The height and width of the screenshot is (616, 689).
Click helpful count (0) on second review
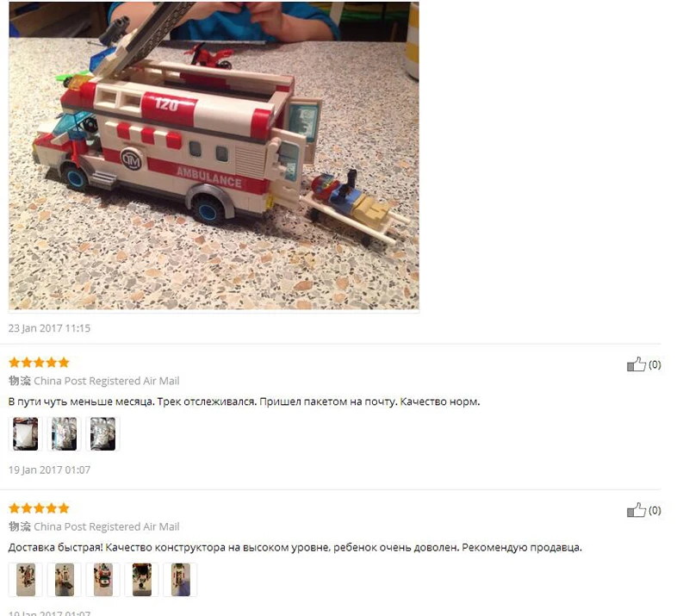[x=655, y=510]
